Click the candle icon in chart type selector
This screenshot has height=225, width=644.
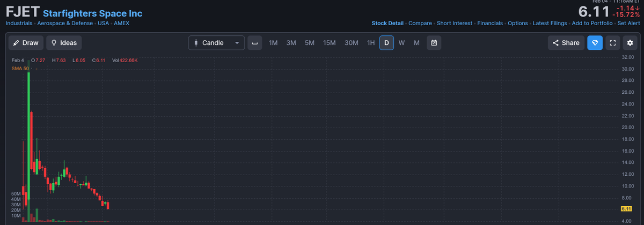[196, 43]
